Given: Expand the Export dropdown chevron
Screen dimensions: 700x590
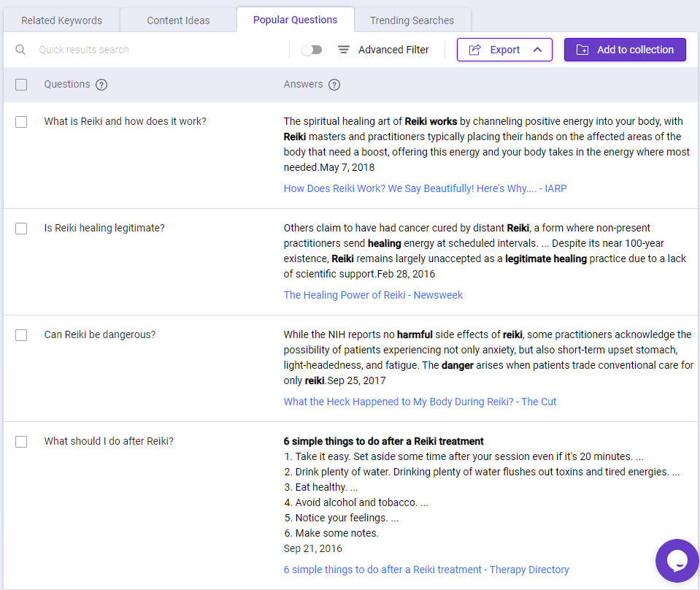Looking at the screenshot, I should pos(537,50).
